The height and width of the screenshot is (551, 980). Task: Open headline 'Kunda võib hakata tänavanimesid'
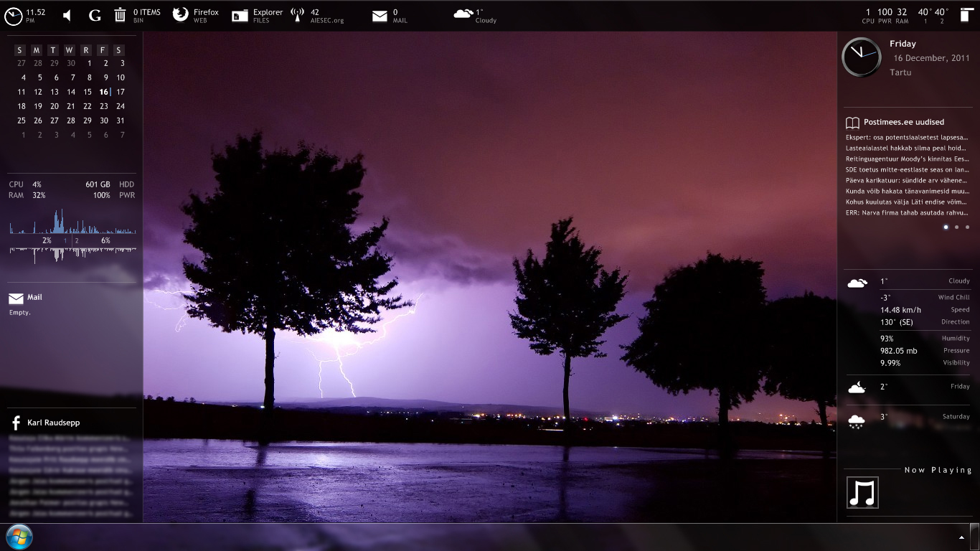click(x=908, y=191)
